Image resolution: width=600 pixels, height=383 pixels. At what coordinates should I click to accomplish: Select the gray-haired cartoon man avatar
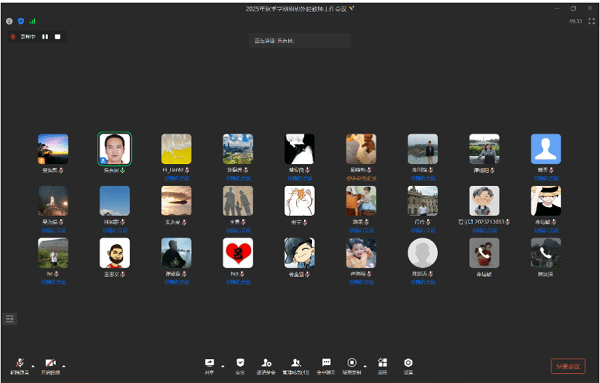484,201
